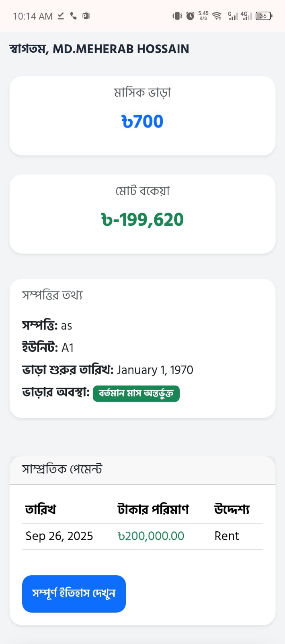Tap the download-complete checkmark status icon
285x644 pixels.
[61, 16]
